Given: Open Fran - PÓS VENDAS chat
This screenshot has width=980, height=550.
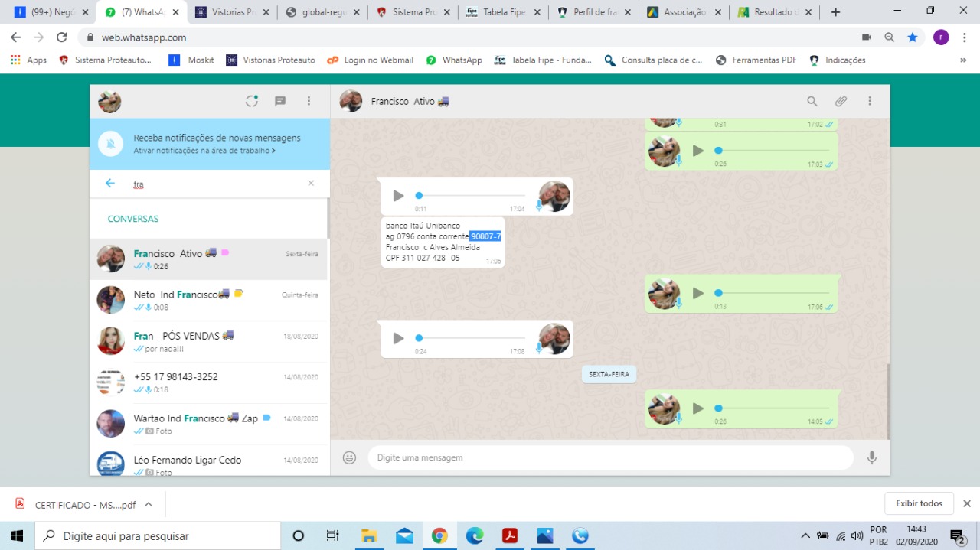Looking at the screenshot, I should point(208,341).
